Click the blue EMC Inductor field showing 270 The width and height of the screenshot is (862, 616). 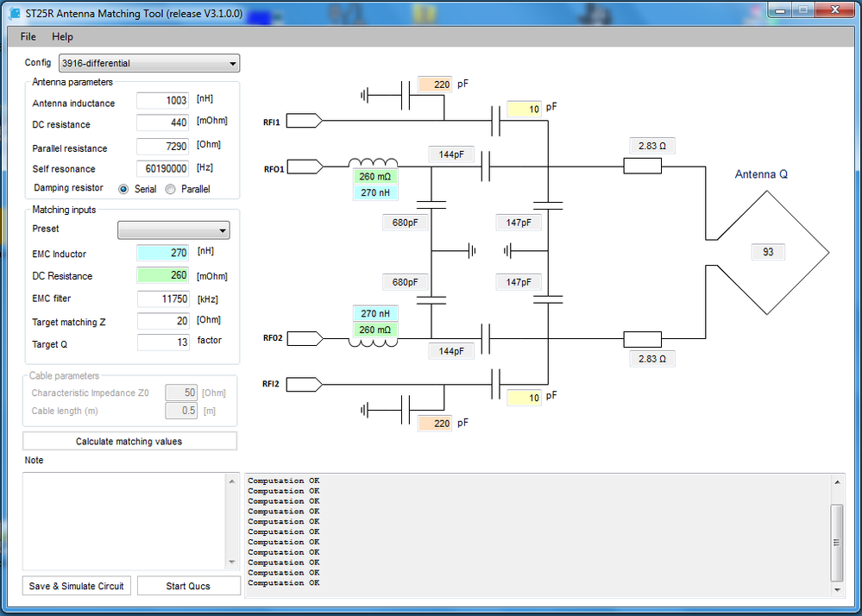(x=163, y=253)
